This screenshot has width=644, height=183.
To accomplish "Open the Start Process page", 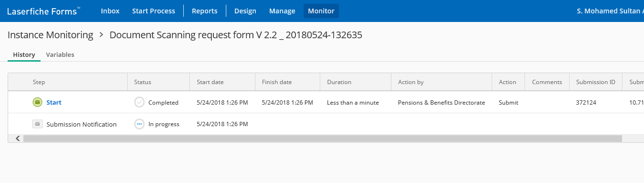I will point(154,11).
